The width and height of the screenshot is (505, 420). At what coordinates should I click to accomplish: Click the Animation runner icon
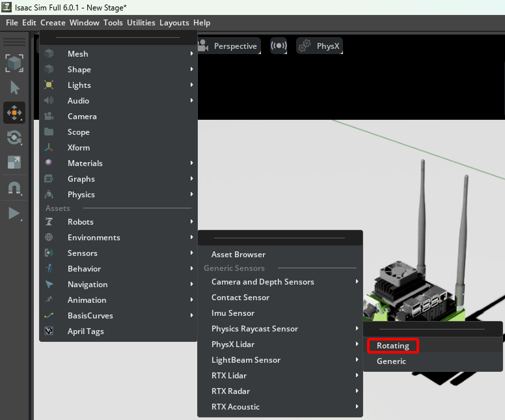coord(49,300)
